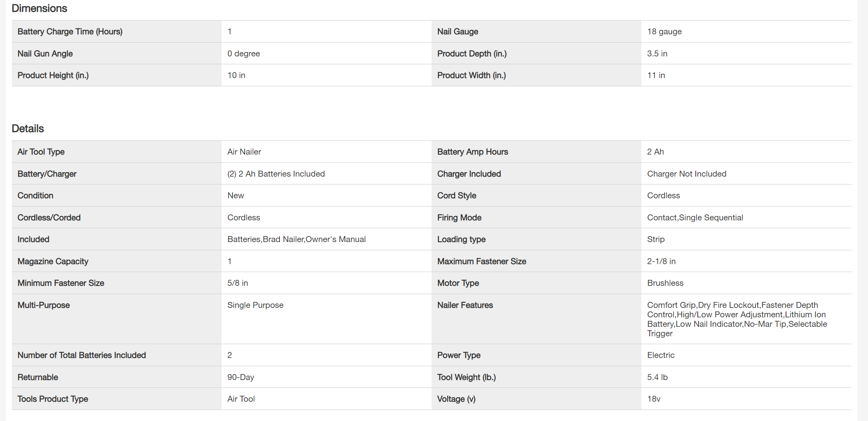
Task: Select the "Brushless" motor type value
Action: pos(665,283)
